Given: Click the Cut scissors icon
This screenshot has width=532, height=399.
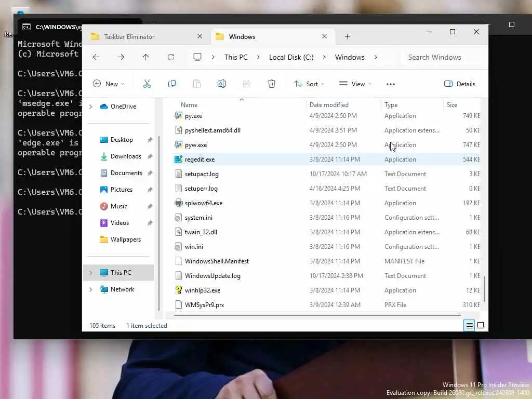Looking at the screenshot, I should coord(147,84).
